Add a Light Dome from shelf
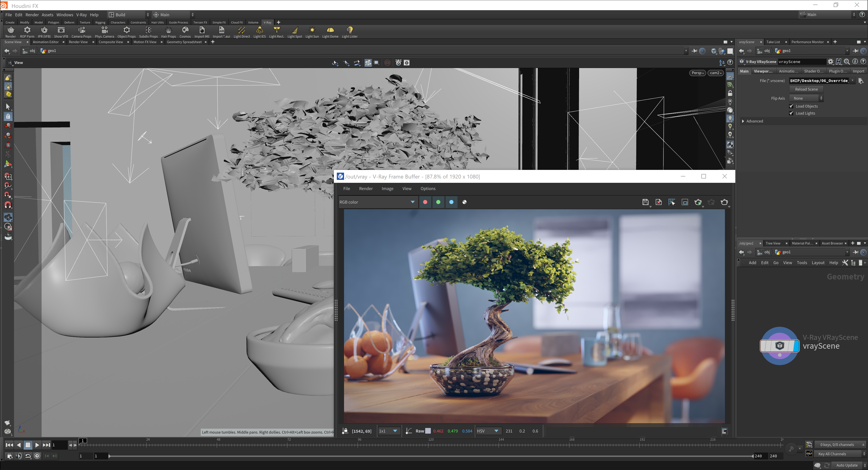This screenshot has height=470, width=868. pyautogui.click(x=330, y=32)
